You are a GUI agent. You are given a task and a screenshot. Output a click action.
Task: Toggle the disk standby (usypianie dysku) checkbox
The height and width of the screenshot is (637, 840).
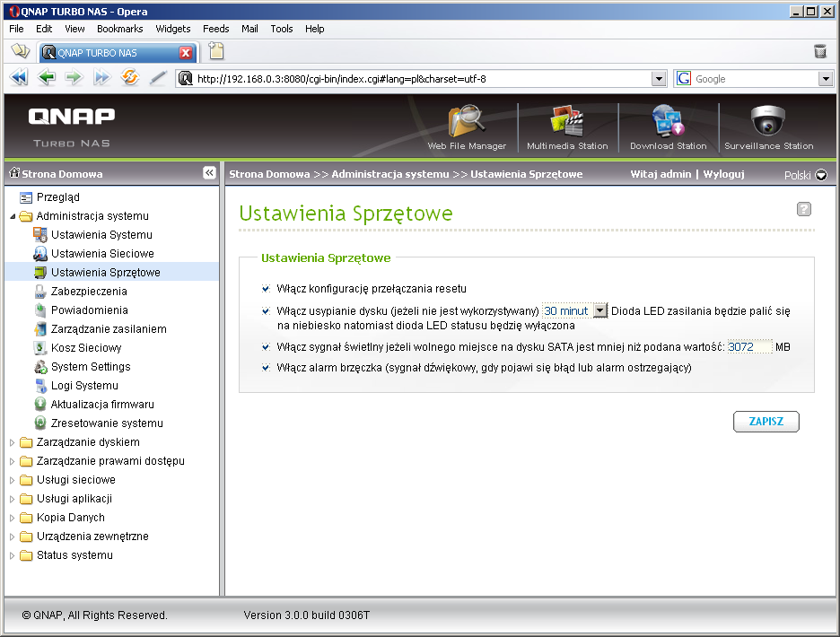point(266,311)
